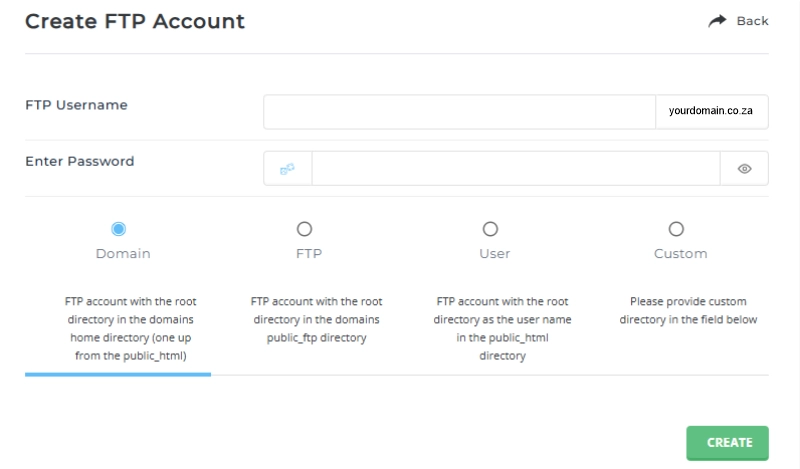Click the user name directory description text
Screen dimensions: 800x469
point(502,329)
